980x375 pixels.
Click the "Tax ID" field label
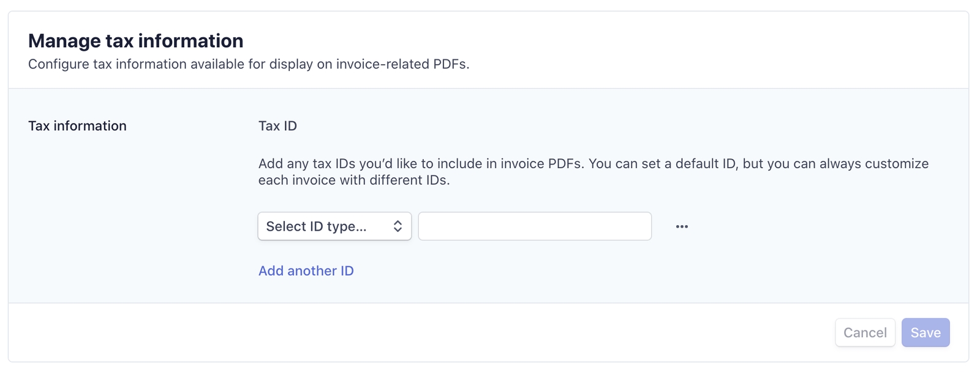(x=277, y=126)
